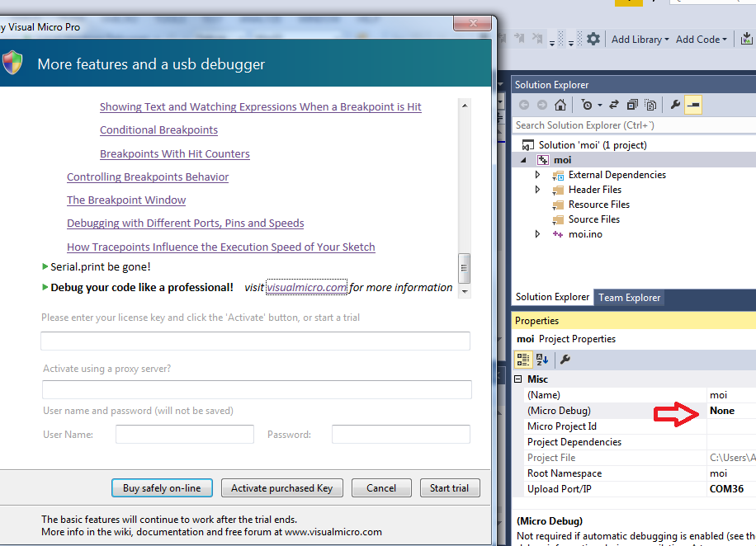
Task: Click the Header Files folder icon
Action: (x=558, y=190)
